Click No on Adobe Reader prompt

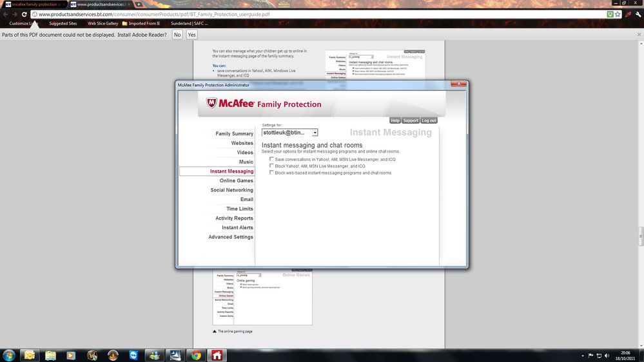[x=177, y=35]
